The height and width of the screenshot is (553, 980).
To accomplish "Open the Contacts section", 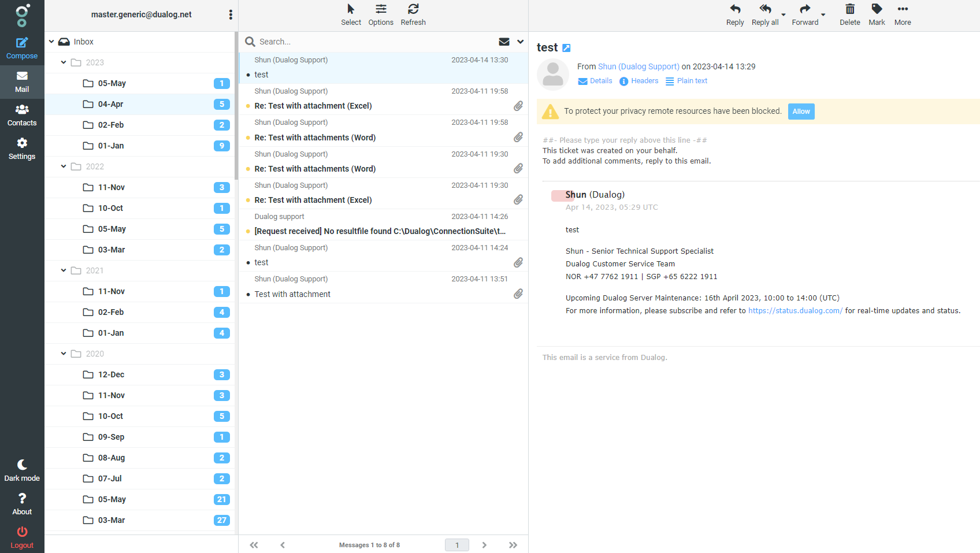I will 22,116.
